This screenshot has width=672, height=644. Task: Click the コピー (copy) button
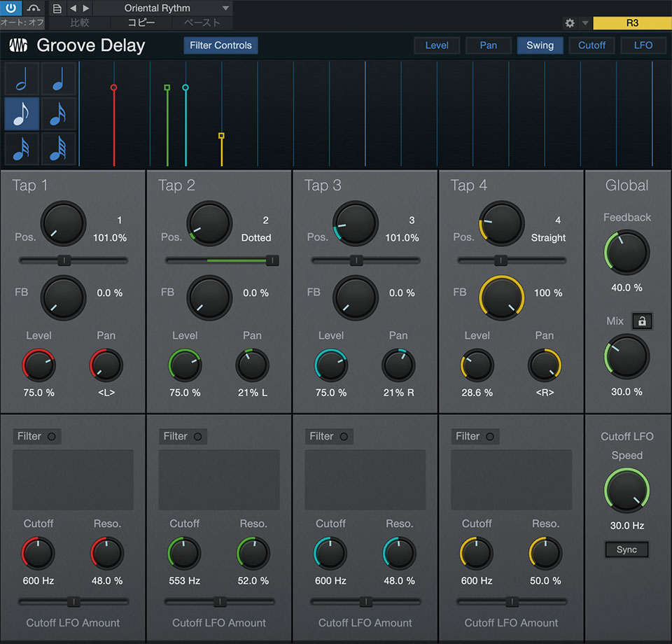point(141,22)
